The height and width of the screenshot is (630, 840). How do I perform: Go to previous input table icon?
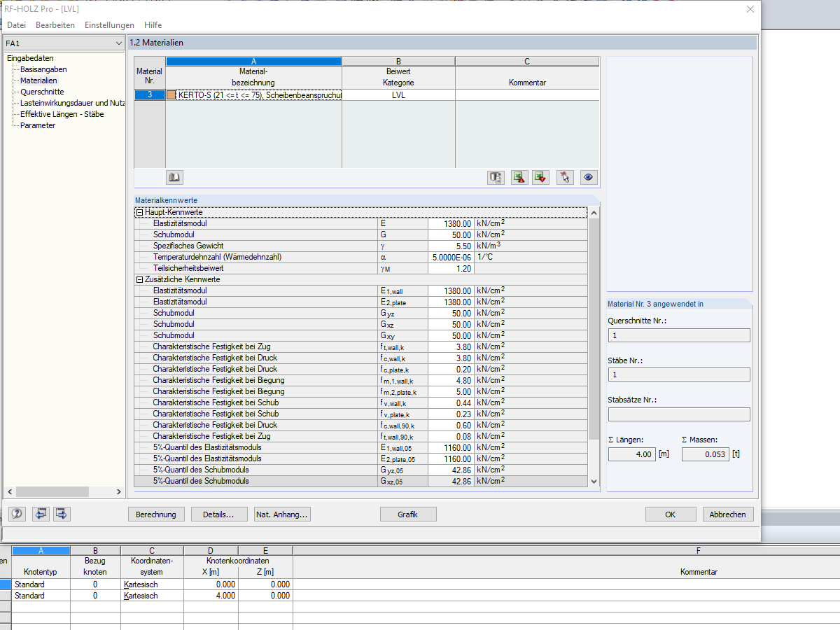tap(41, 514)
